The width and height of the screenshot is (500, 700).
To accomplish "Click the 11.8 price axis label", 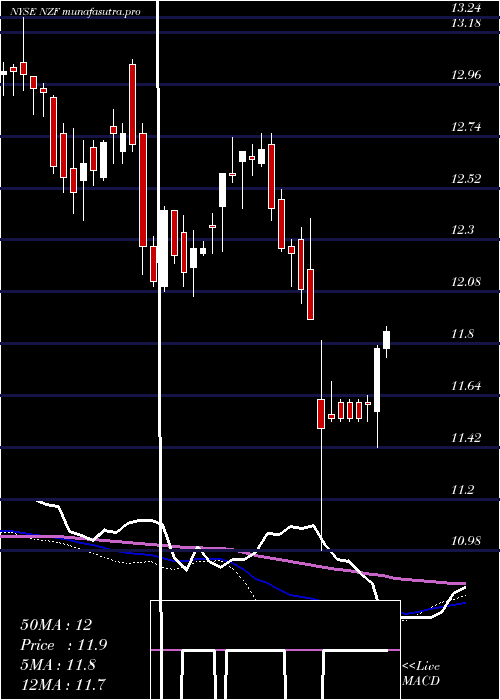I will pyautogui.click(x=462, y=334).
